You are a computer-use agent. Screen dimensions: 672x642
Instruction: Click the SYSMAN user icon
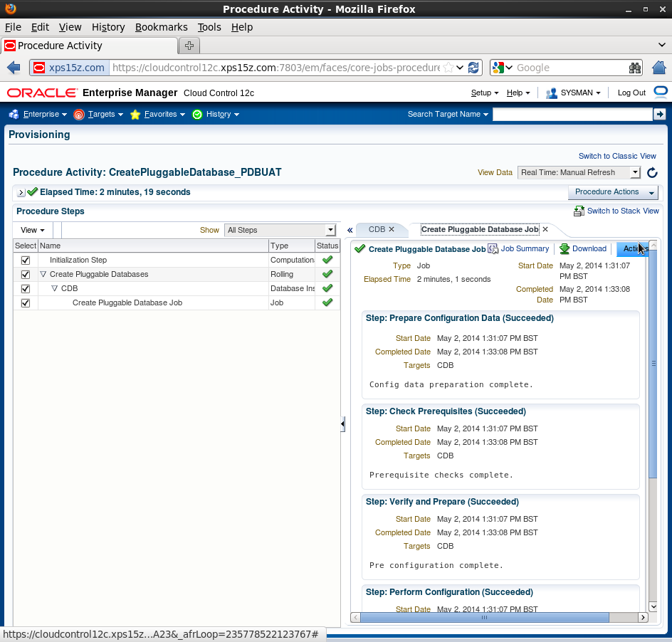tap(552, 93)
